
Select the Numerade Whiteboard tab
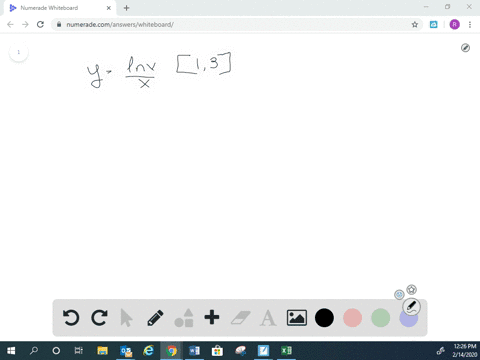tap(60, 8)
